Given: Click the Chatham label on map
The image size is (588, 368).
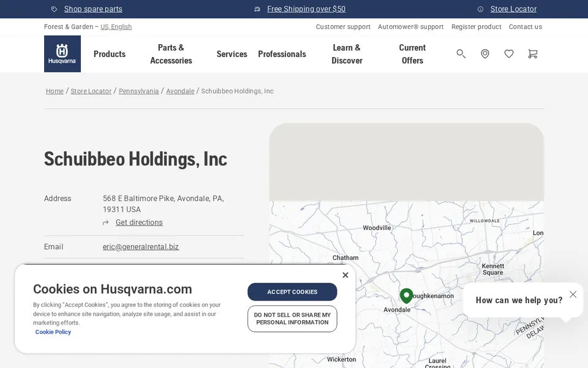Looking at the screenshot, I should [x=345, y=258].
